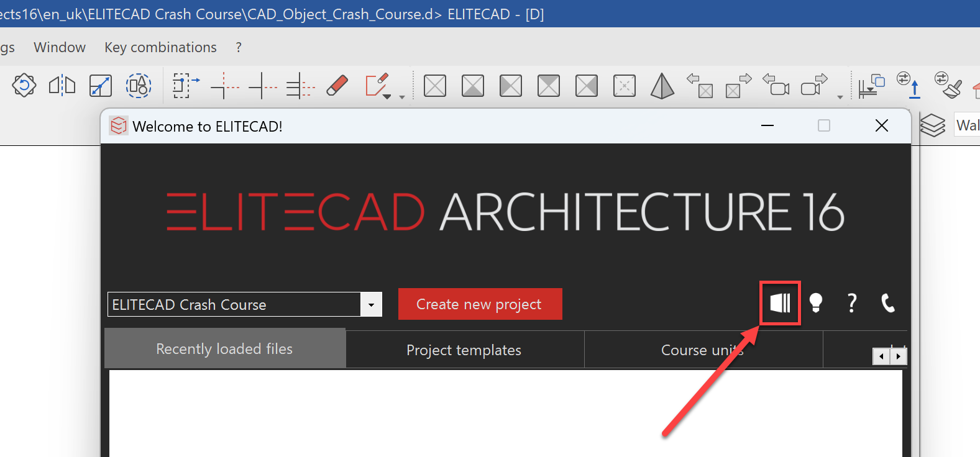Go to next camera position
The height and width of the screenshot is (457, 980).
point(814,84)
